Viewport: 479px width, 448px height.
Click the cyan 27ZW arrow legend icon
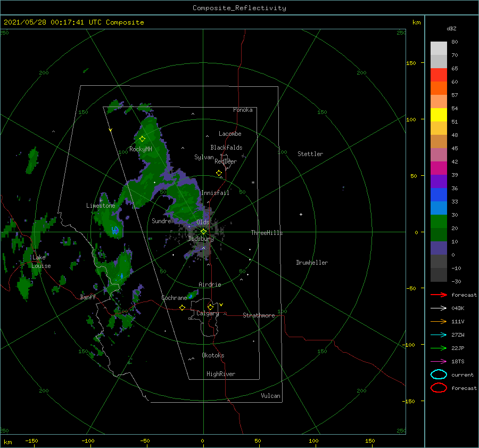pos(439,335)
